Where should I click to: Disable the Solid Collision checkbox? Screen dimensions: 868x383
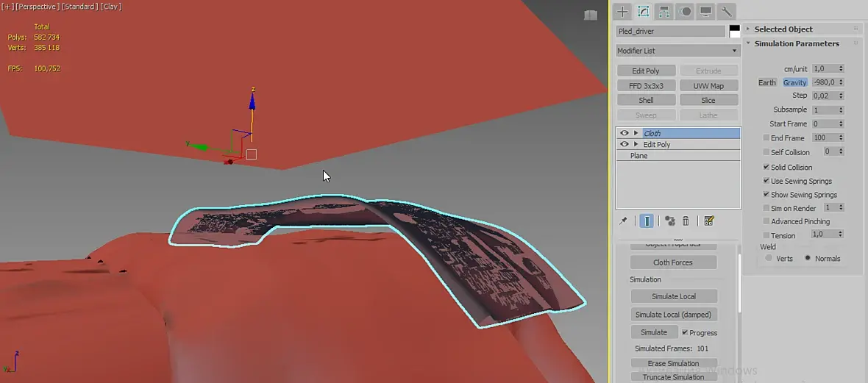[766, 167]
